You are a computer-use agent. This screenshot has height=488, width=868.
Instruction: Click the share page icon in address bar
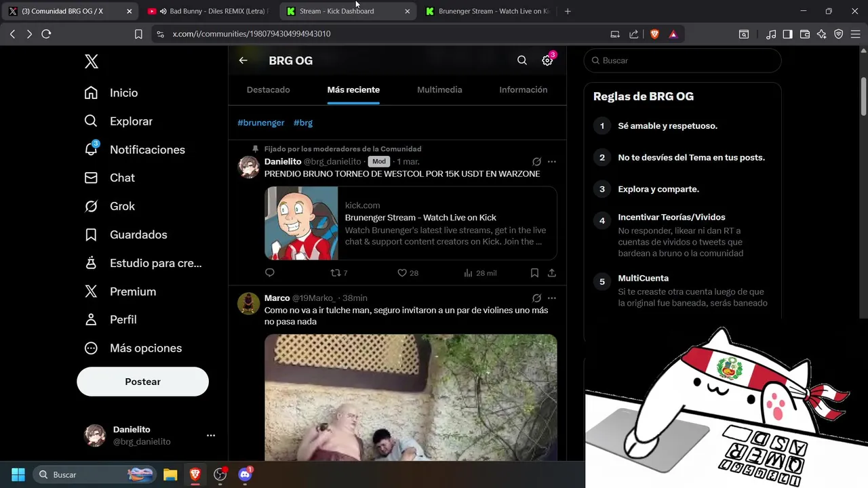click(633, 34)
